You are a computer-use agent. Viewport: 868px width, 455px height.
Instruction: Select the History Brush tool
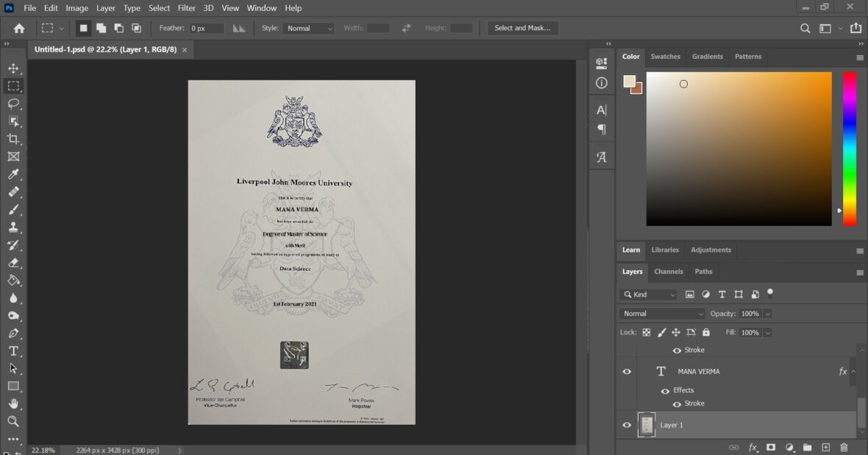pyautogui.click(x=13, y=245)
